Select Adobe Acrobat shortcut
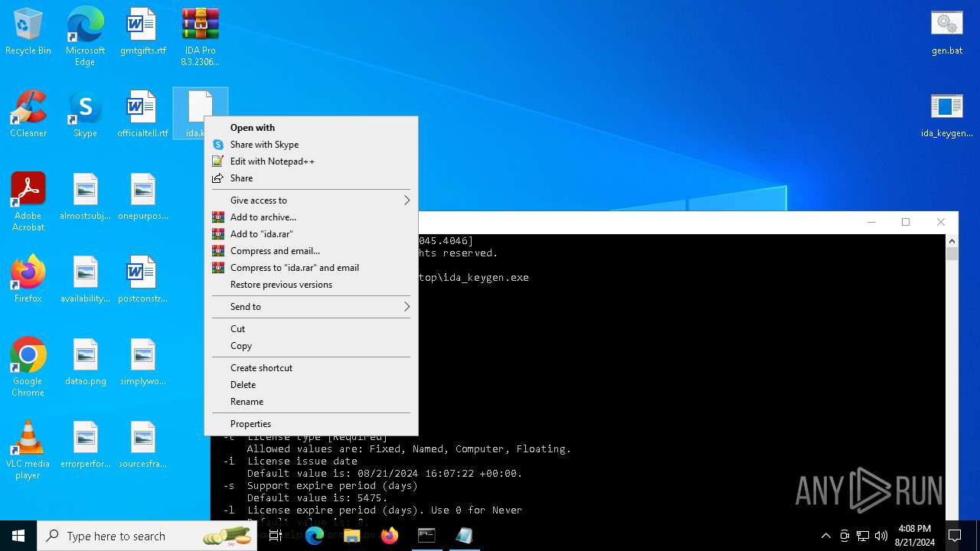Screen dimensions: 980x551 coord(28,202)
